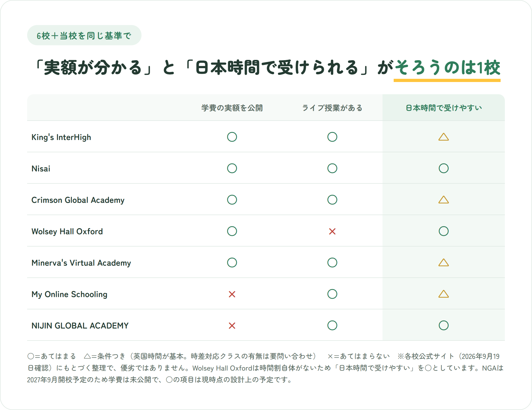Click the Nisai row name
The width and height of the screenshot is (532, 410).
41,169
